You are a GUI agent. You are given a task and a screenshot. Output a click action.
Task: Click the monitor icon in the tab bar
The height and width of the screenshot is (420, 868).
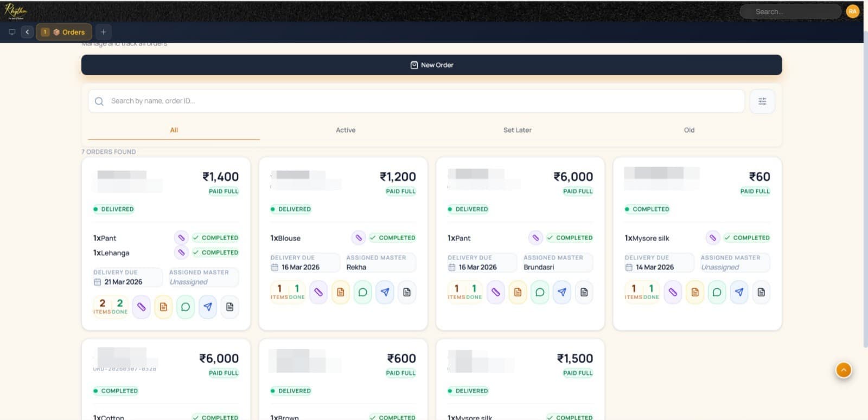pos(12,32)
